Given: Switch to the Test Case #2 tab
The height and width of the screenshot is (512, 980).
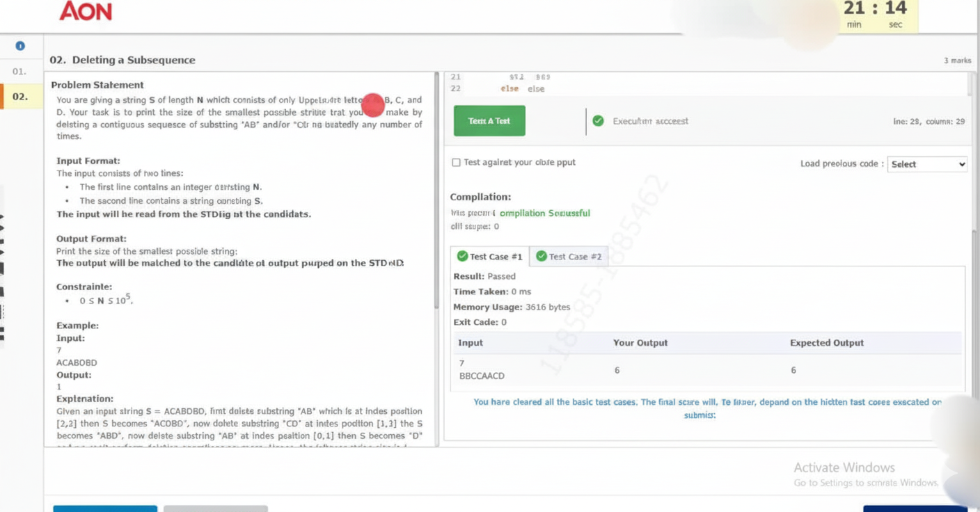Looking at the screenshot, I should (569, 256).
